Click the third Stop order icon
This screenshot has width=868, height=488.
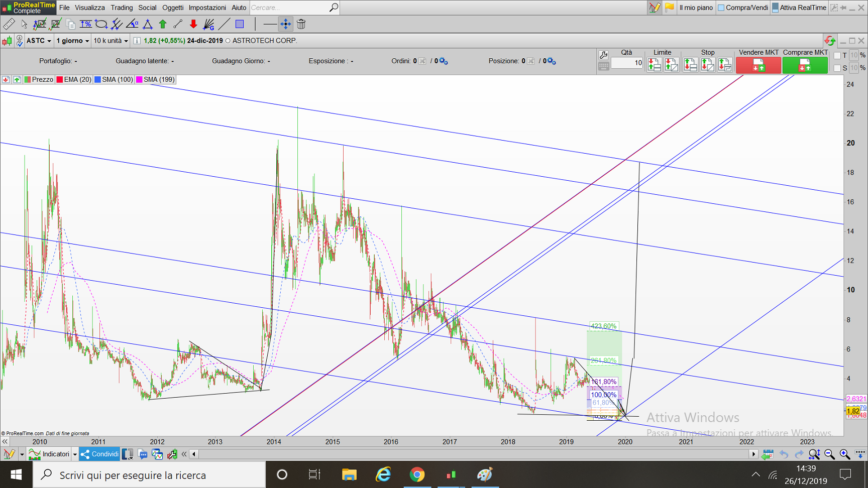tap(724, 65)
